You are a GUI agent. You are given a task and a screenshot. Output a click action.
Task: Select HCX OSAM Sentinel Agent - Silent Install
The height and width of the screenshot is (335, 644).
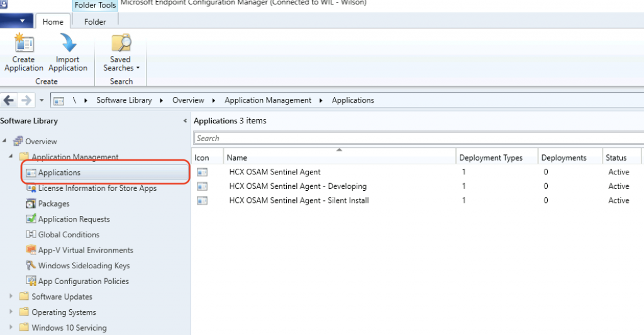tap(418, 201)
